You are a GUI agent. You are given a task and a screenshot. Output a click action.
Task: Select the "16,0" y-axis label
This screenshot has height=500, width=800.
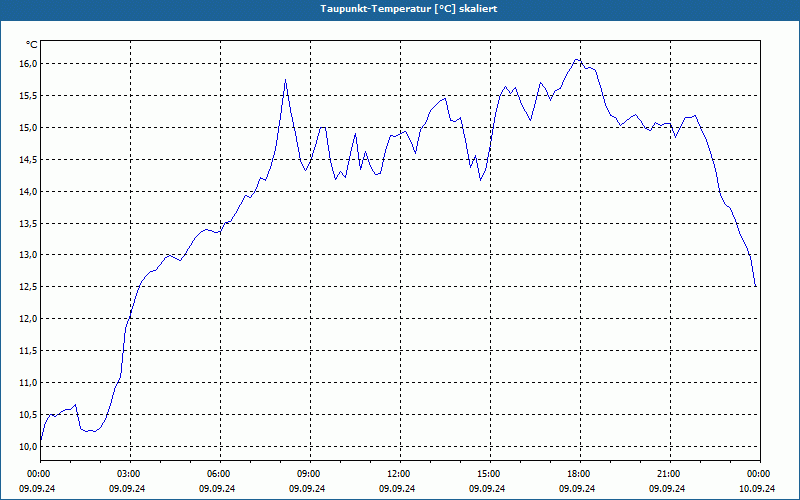pos(29,64)
